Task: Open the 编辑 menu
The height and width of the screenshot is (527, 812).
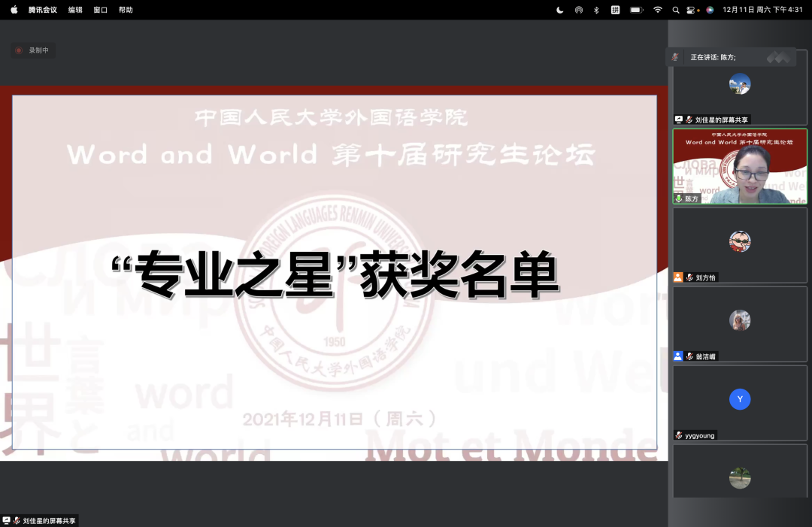Action: tap(75, 10)
